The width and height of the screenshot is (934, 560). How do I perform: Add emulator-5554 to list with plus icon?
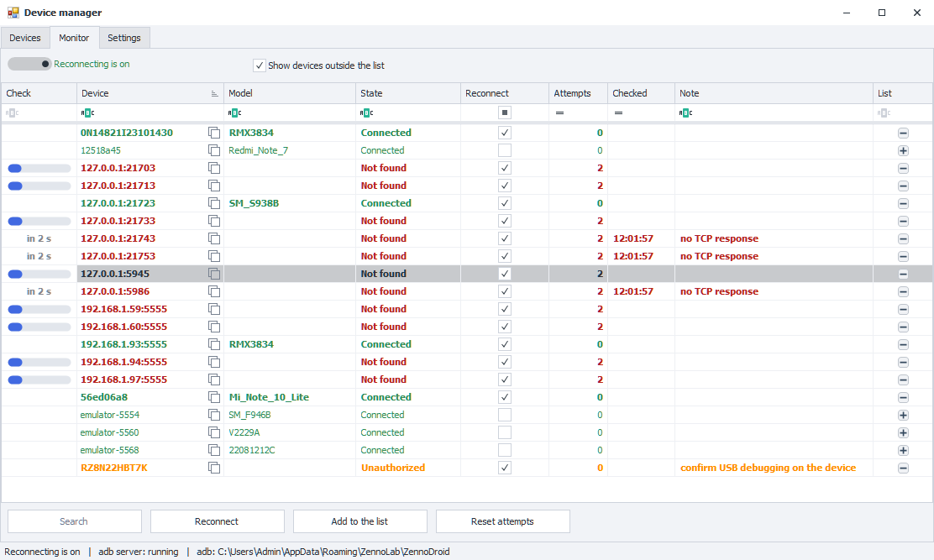(903, 416)
